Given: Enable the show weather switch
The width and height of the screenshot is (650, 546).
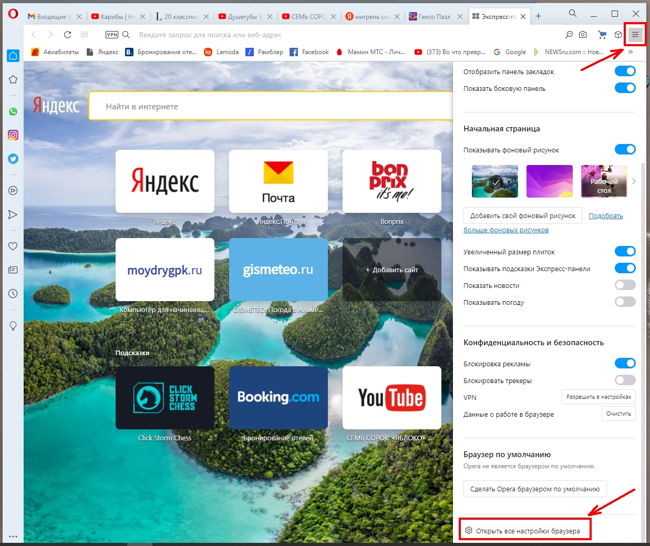Looking at the screenshot, I should pyautogui.click(x=625, y=302).
